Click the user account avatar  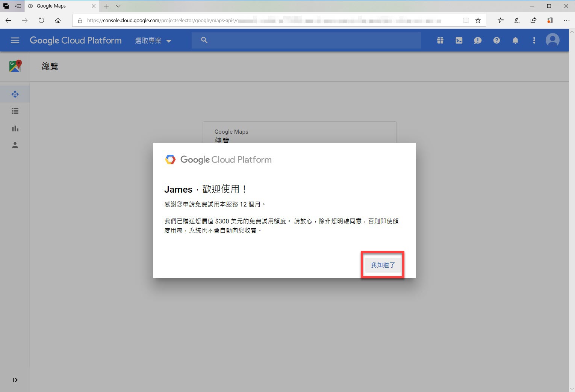(x=552, y=40)
